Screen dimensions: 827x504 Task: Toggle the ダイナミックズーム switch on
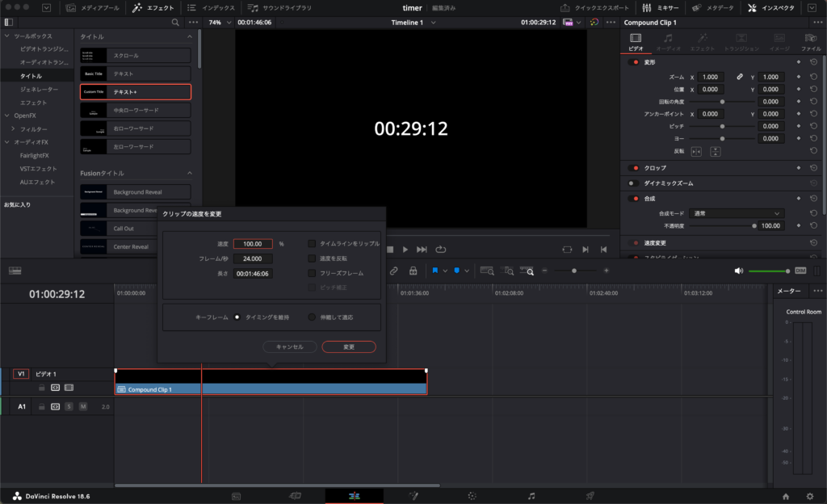[633, 183]
